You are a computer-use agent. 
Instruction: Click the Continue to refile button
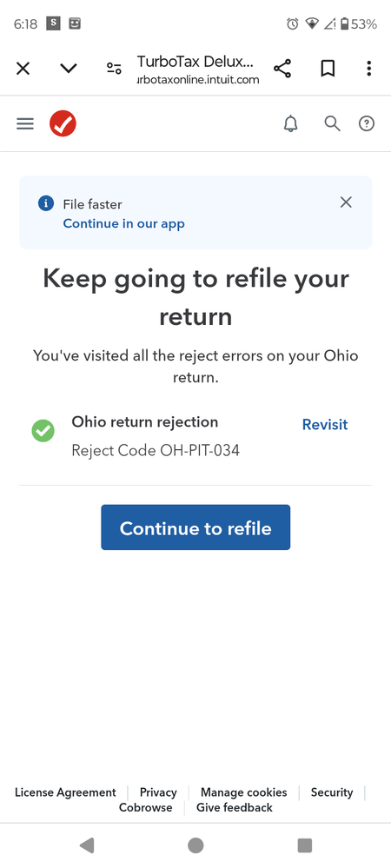(x=195, y=527)
